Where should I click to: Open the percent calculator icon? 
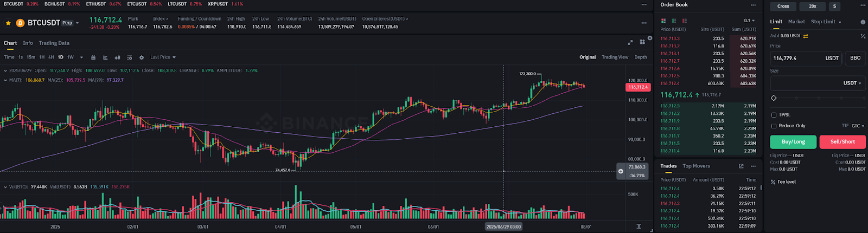pos(863,36)
